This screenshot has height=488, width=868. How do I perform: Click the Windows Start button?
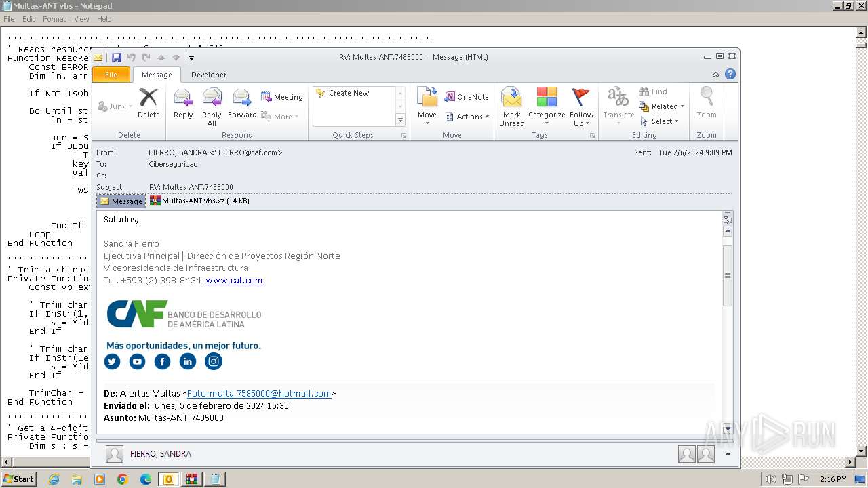(19, 479)
